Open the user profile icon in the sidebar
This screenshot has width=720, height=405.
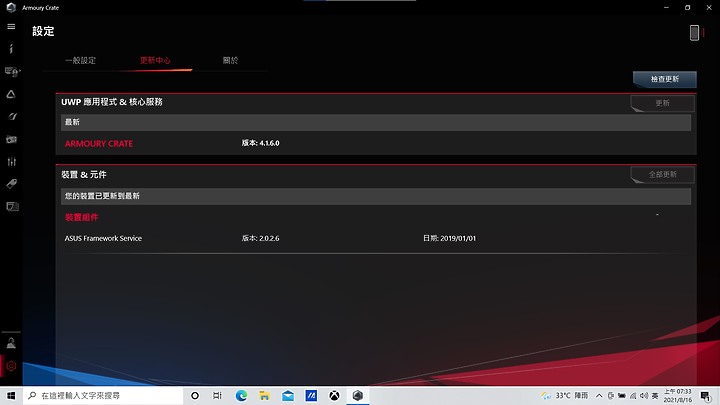point(11,343)
